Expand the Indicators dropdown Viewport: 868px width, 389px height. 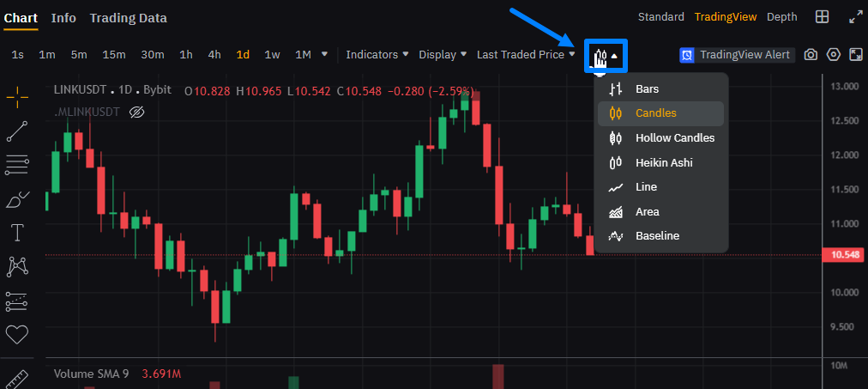tap(377, 55)
